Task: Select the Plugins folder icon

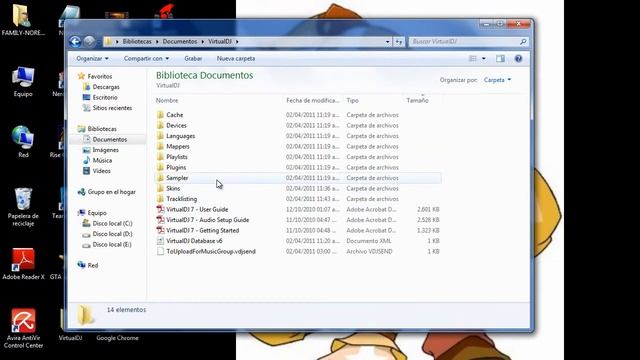Action: point(160,167)
